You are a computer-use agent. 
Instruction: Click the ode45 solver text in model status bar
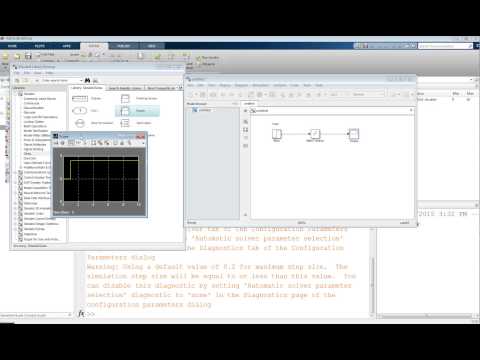tap(404, 223)
